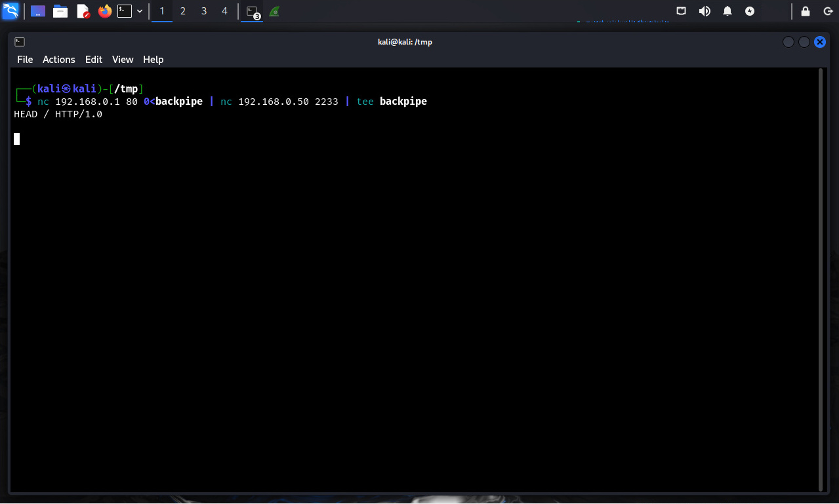Open the Actions menu in terminal

[59, 60]
